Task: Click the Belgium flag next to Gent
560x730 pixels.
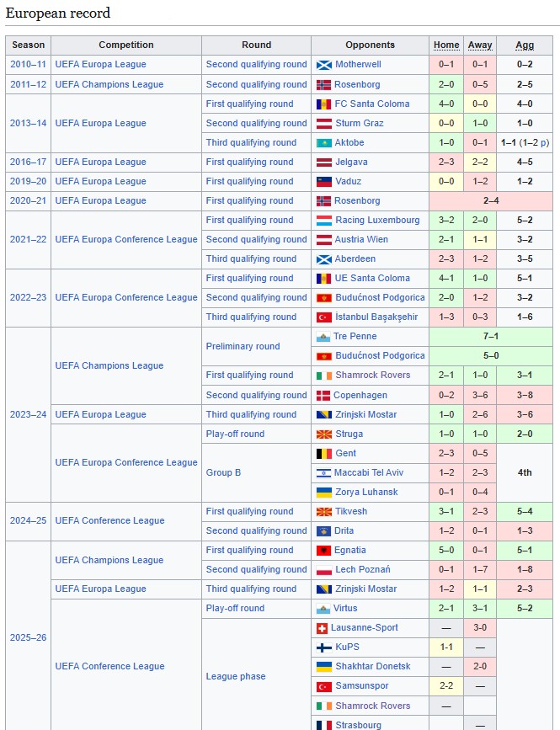Action: 324,454
